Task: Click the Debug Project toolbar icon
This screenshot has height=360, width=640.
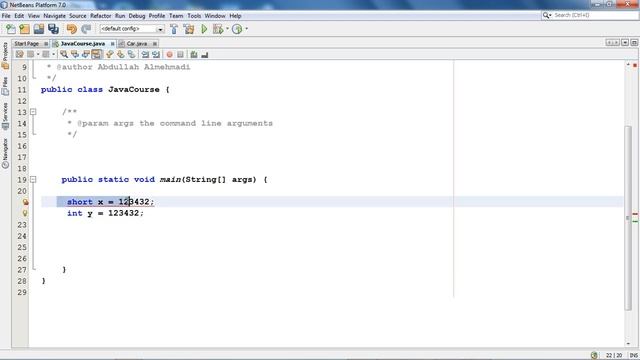Action: (218, 29)
